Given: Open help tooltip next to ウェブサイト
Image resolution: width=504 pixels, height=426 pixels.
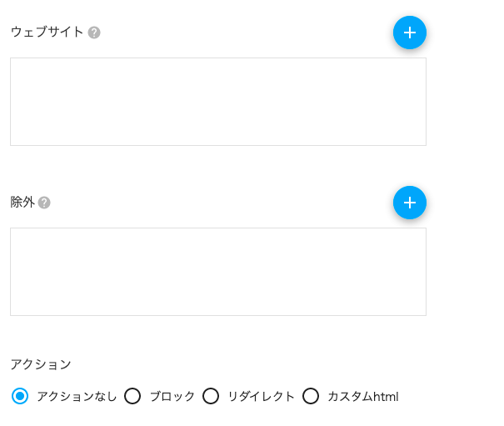Looking at the screenshot, I should pyautogui.click(x=94, y=33).
